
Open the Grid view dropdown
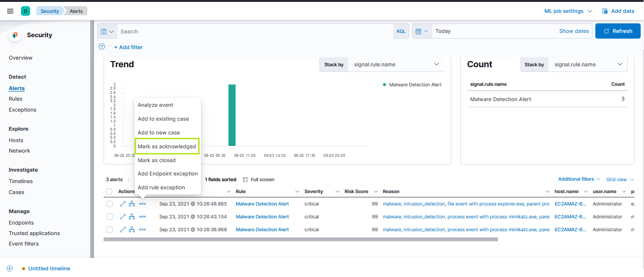[619, 179]
